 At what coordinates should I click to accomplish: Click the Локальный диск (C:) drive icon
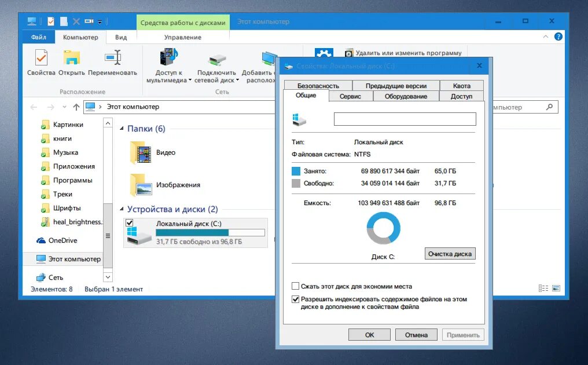[x=138, y=236]
